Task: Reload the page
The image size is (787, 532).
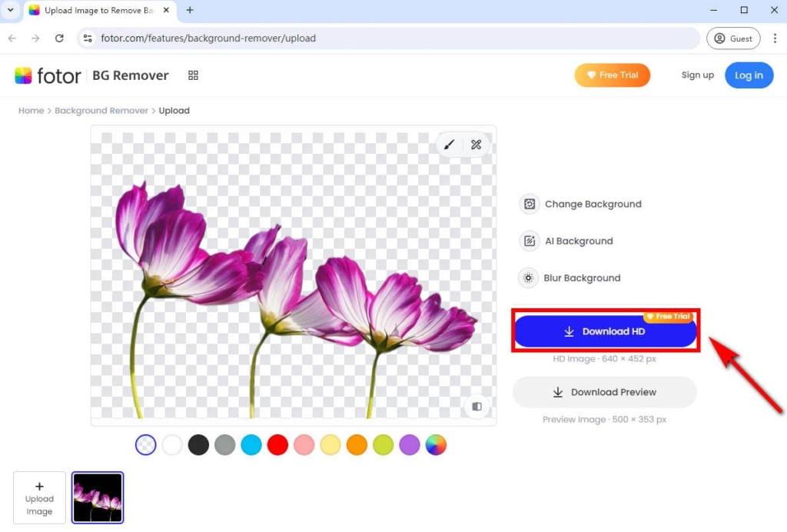Action: pyautogui.click(x=59, y=38)
